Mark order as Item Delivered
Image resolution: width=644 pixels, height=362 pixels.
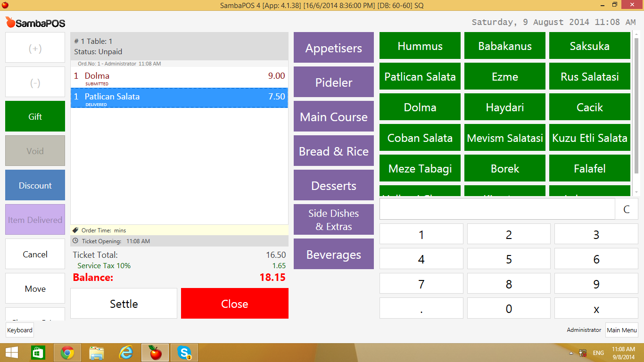tap(35, 220)
